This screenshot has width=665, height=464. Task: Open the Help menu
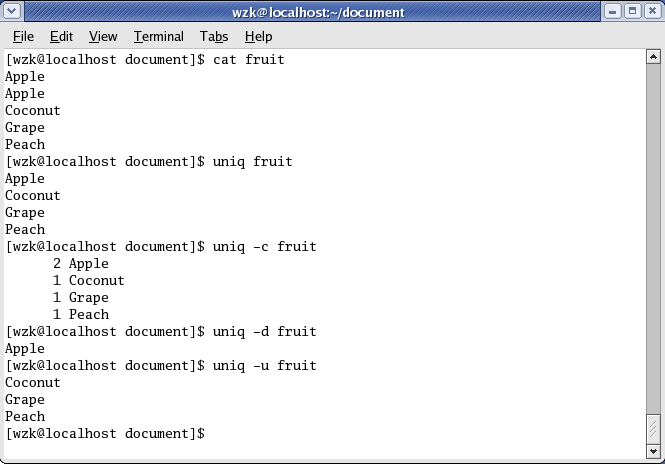[258, 36]
